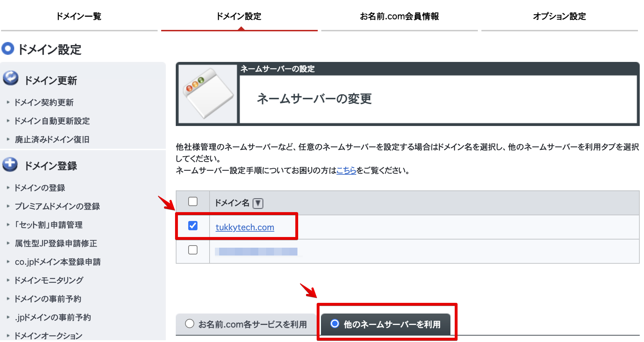Viewport: 644px width, 342px height.
Task: Click the nameserver settings window icon
Action: [x=208, y=94]
